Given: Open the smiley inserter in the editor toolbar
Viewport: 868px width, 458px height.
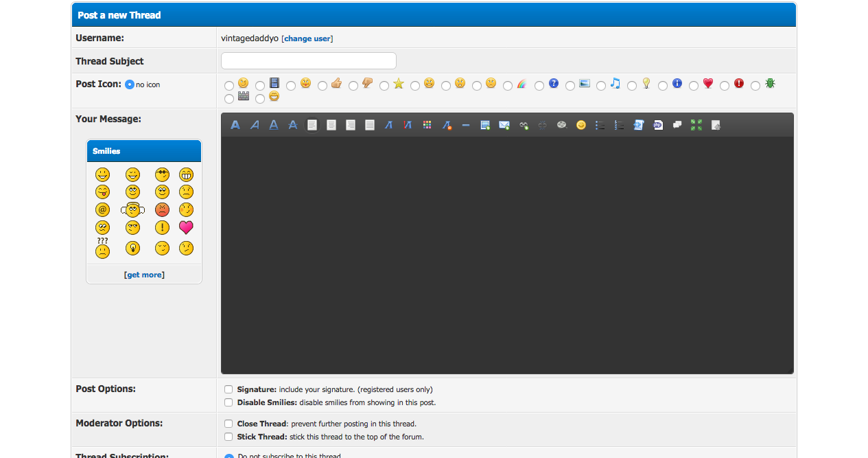Looking at the screenshot, I should click(581, 125).
